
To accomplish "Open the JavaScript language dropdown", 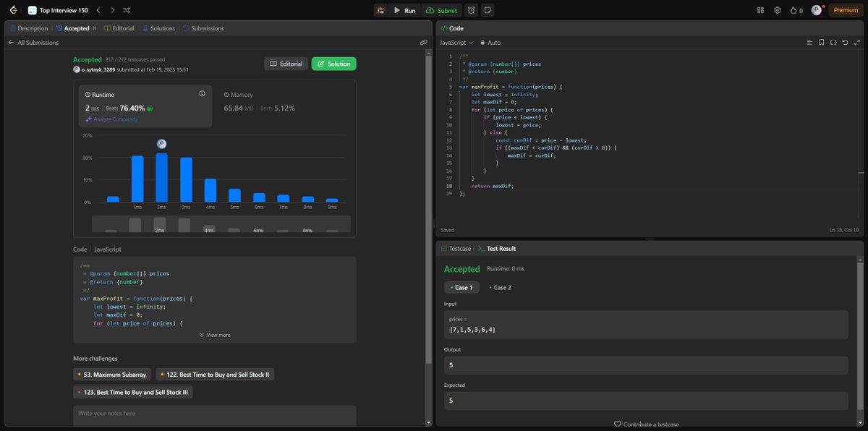I will (x=456, y=43).
